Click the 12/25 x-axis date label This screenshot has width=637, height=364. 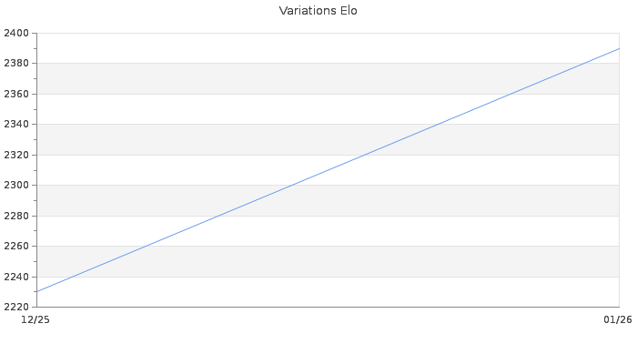(35, 319)
